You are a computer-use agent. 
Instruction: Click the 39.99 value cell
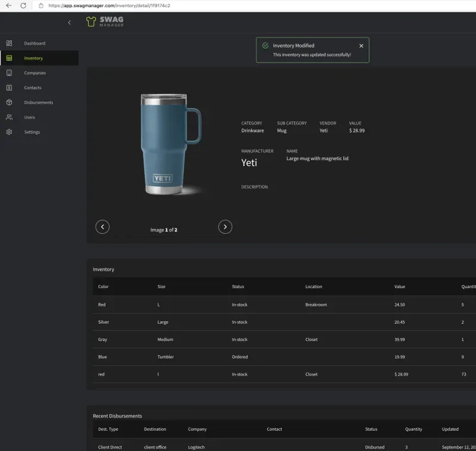coord(399,339)
